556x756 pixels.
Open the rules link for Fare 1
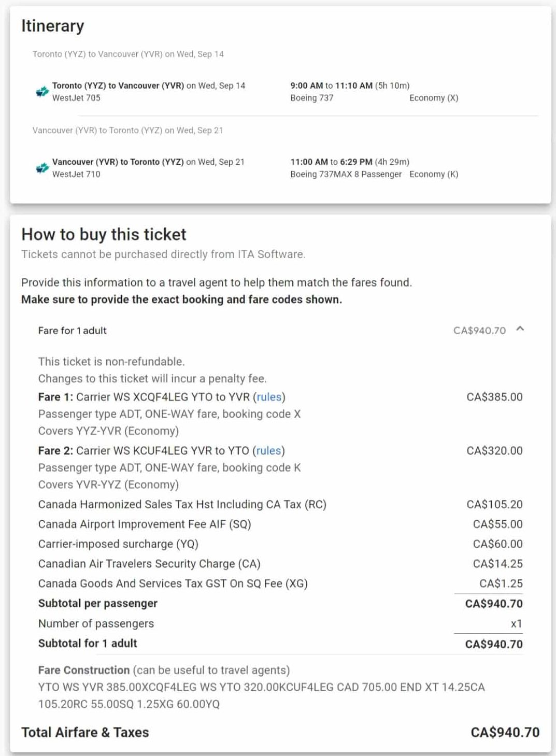(x=269, y=397)
